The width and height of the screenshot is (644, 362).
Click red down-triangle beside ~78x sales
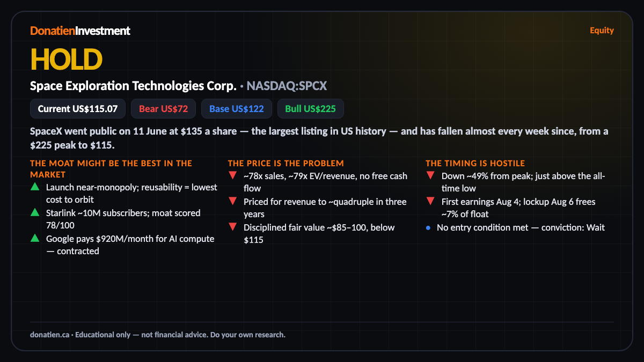click(232, 176)
